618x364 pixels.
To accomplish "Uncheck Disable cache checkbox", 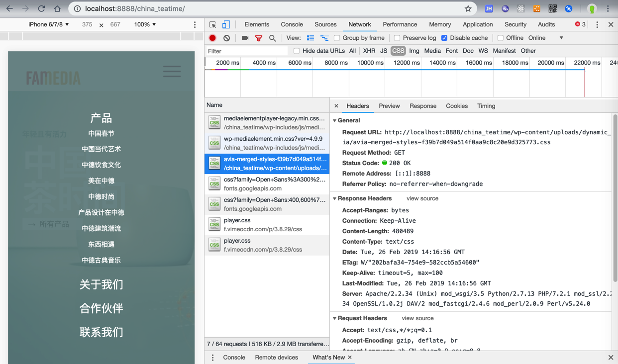I will click(444, 38).
